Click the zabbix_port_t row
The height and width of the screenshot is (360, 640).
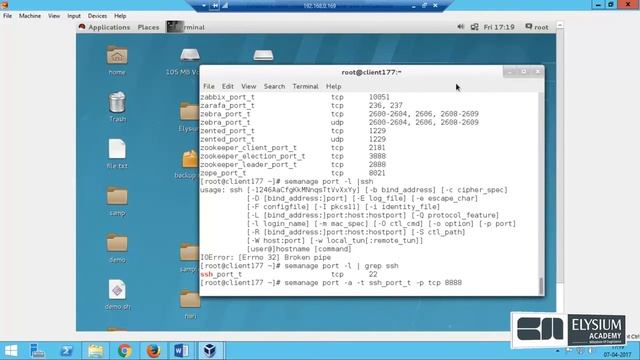click(295, 97)
